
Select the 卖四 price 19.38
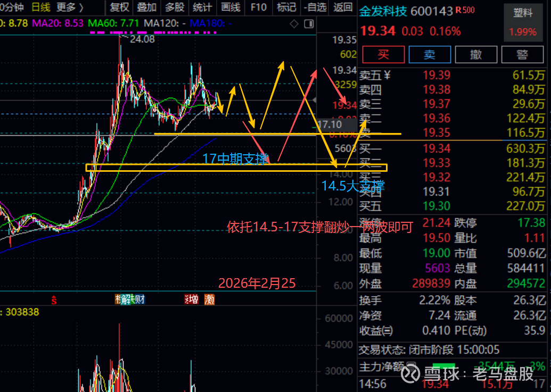pyautogui.click(x=437, y=89)
